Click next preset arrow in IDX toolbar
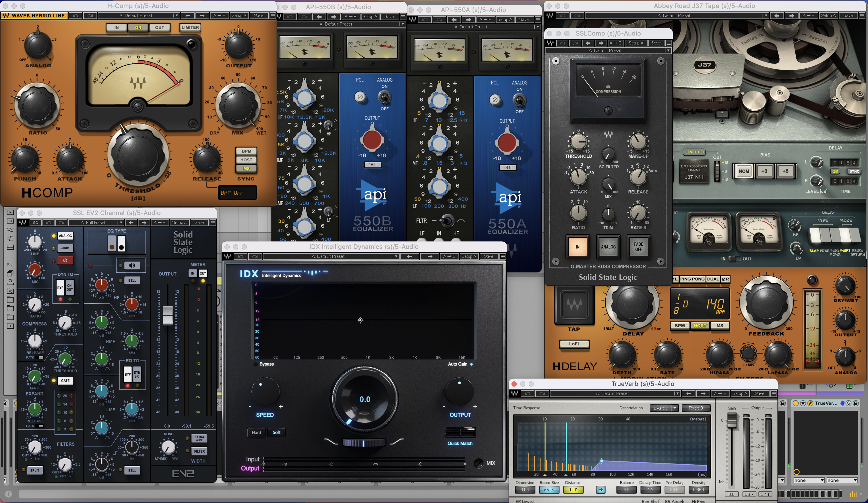This screenshot has height=503, width=868. click(429, 256)
